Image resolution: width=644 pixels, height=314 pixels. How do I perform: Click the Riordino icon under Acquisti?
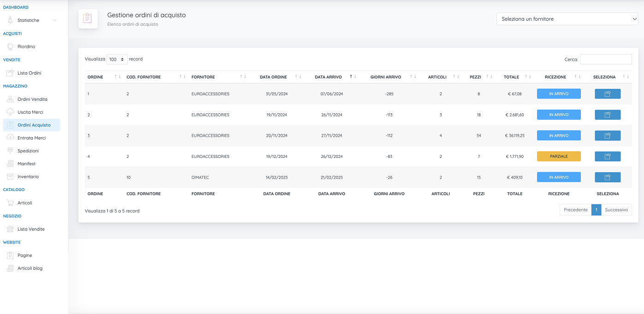[10, 47]
